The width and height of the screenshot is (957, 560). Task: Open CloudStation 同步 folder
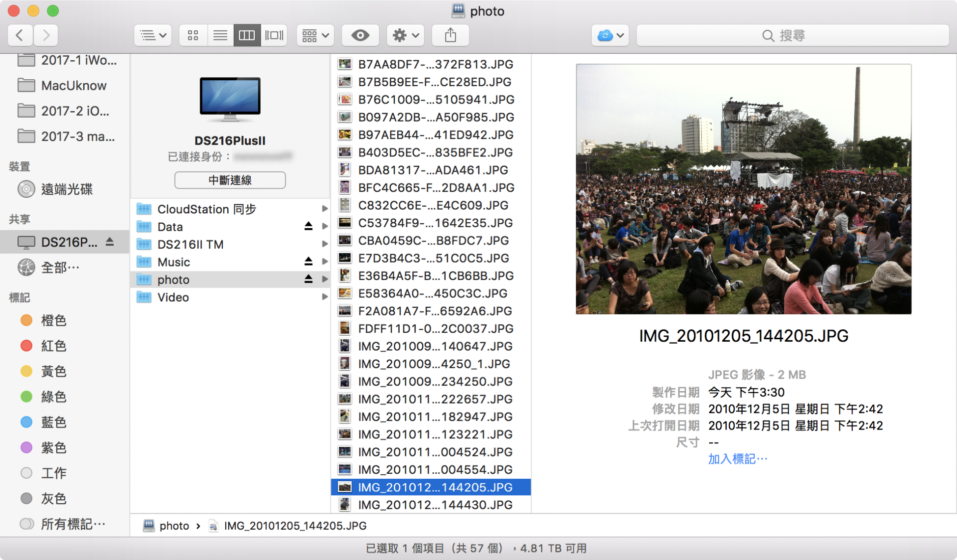click(206, 209)
